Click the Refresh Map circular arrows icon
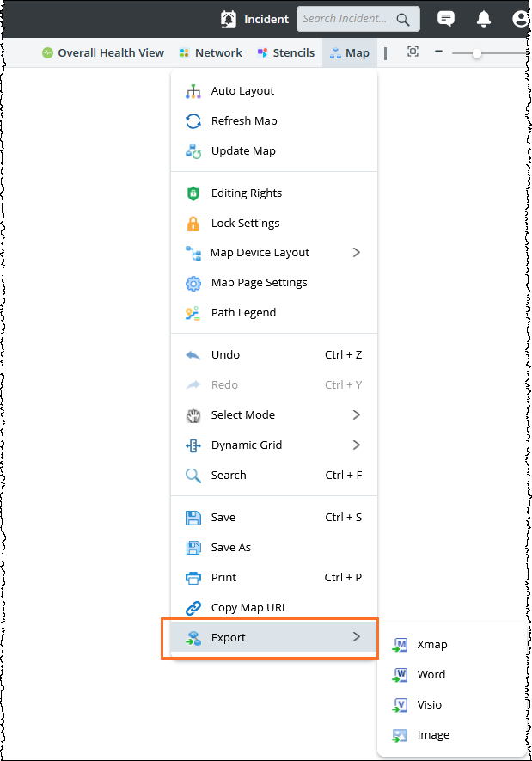 click(x=193, y=121)
